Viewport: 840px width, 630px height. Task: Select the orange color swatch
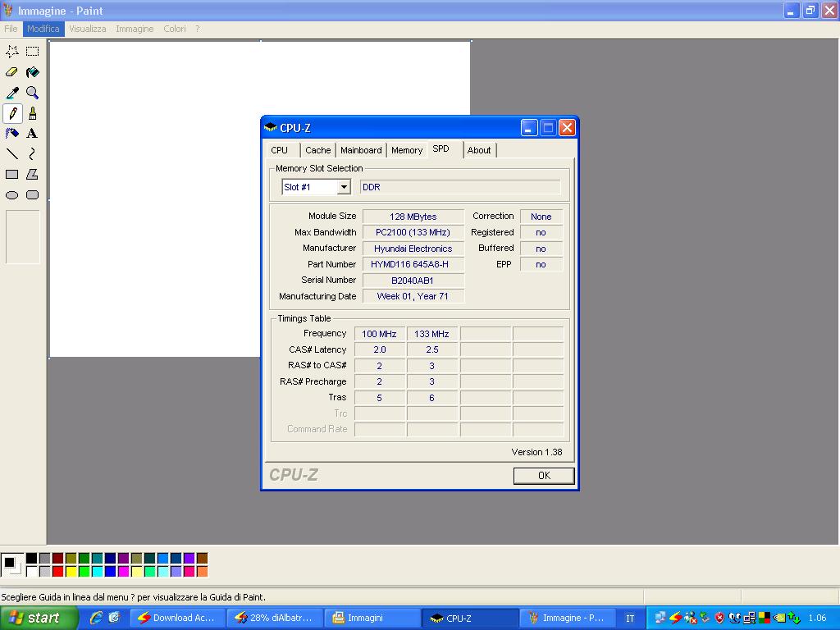[202, 572]
